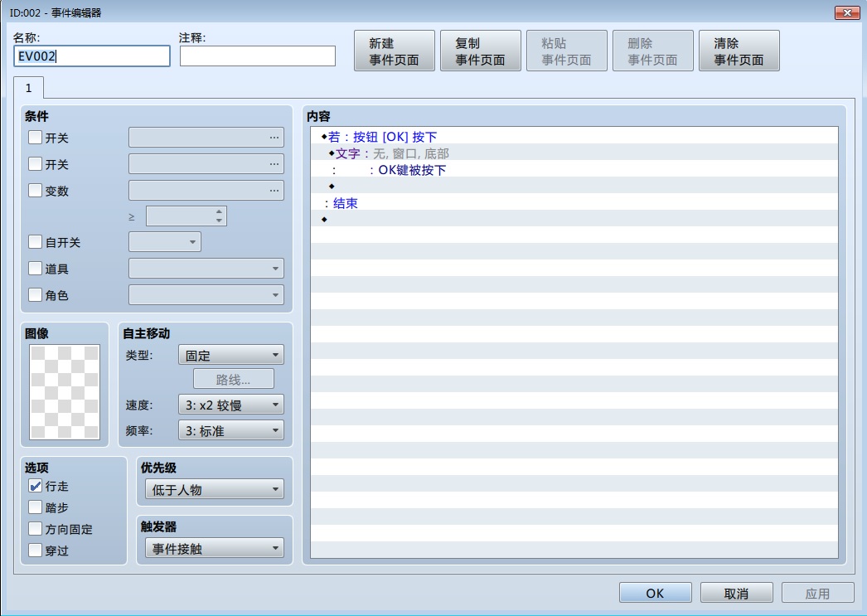Open the 优先级 dropdown showing 低于人物
The width and height of the screenshot is (867, 616).
[x=215, y=489]
